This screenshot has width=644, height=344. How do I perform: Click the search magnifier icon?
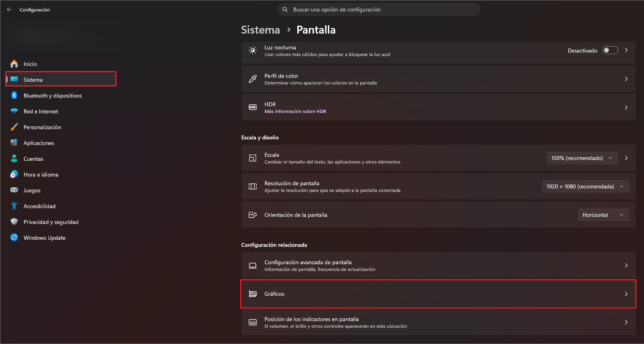pyautogui.click(x=285, y=9)
